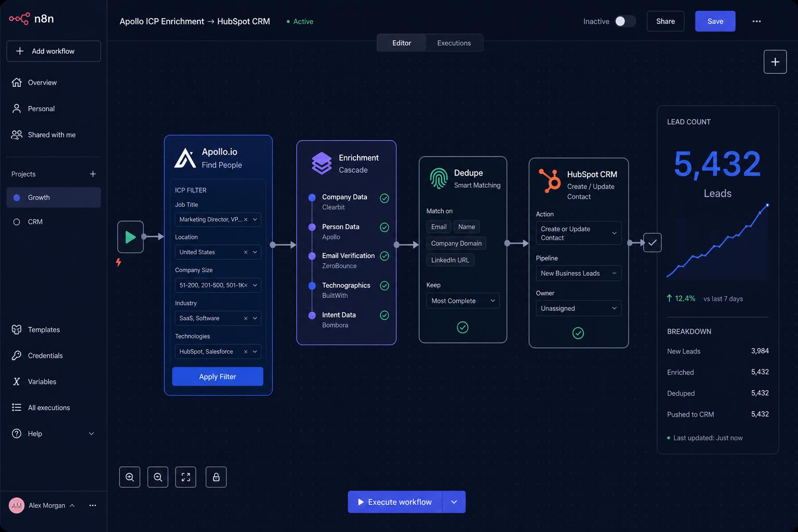The height and width of the screenshot is (532, 798).
Task: Click the Email Verification check mark
Action: tap(384, 256)
